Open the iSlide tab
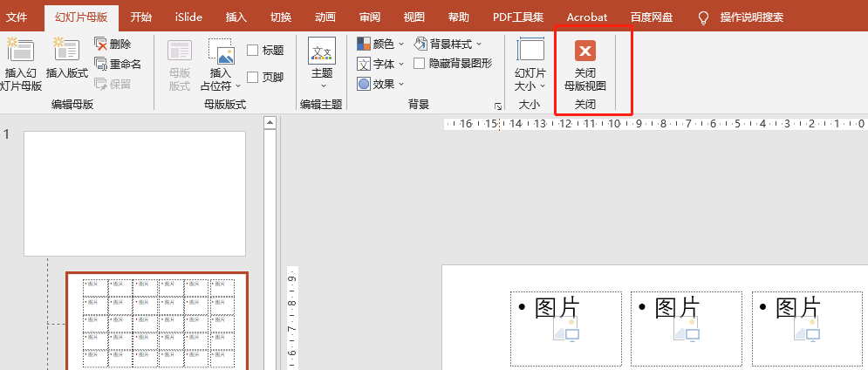The height and width of the screenshot is (370, 868). click(188, 17)
